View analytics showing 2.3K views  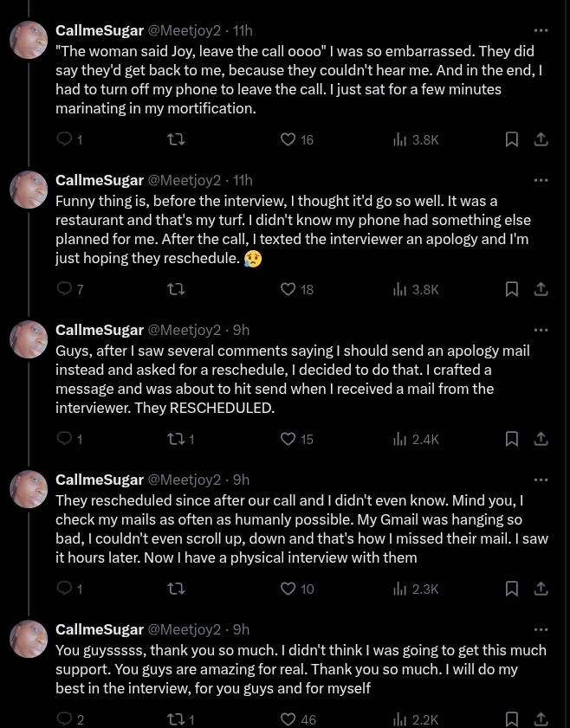pyautogui.click(x=416, y=589)
